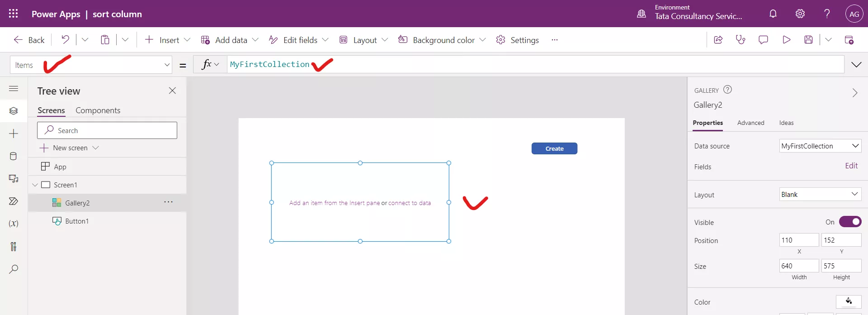The image size is (868, 315).
Task: Open the Media icon in left rail
Action: [x=14, y=179]
